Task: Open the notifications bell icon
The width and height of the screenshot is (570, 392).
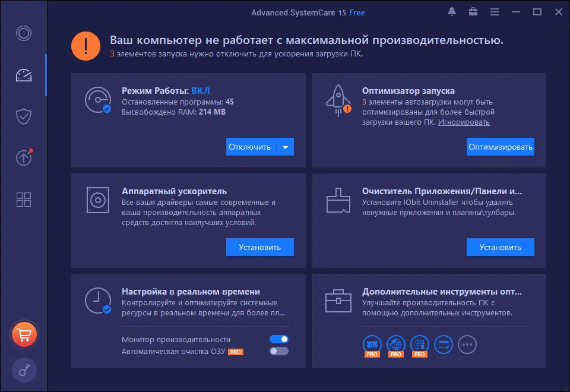Action: tap(452, 12)
